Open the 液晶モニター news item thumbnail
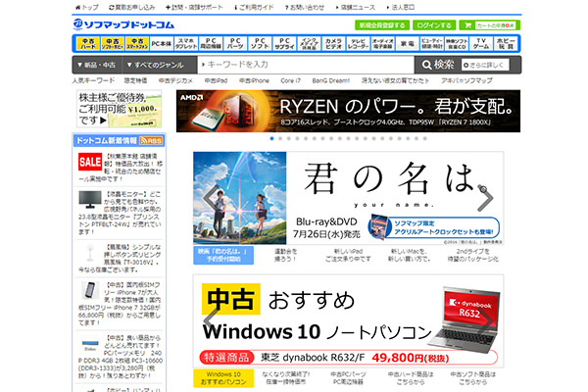 pos(90,200)
